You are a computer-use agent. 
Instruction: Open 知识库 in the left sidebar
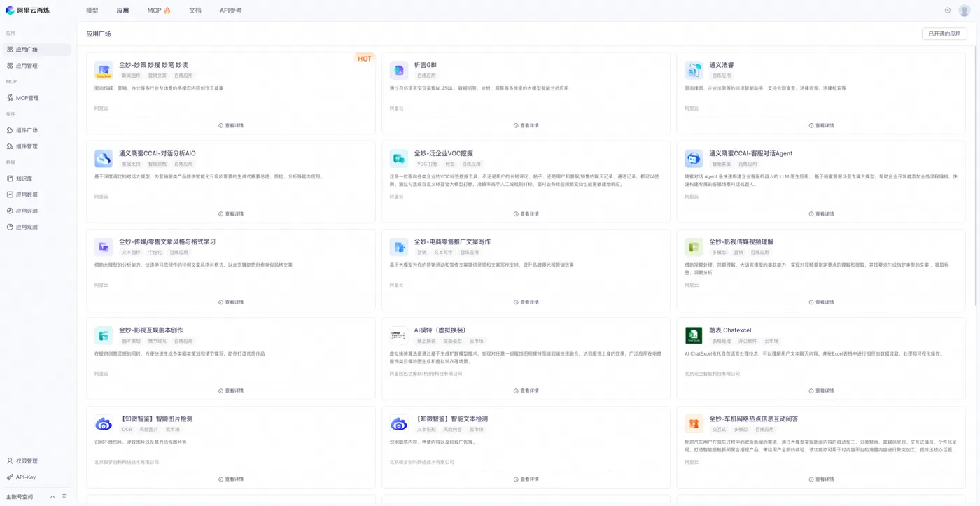click(24, 178)
